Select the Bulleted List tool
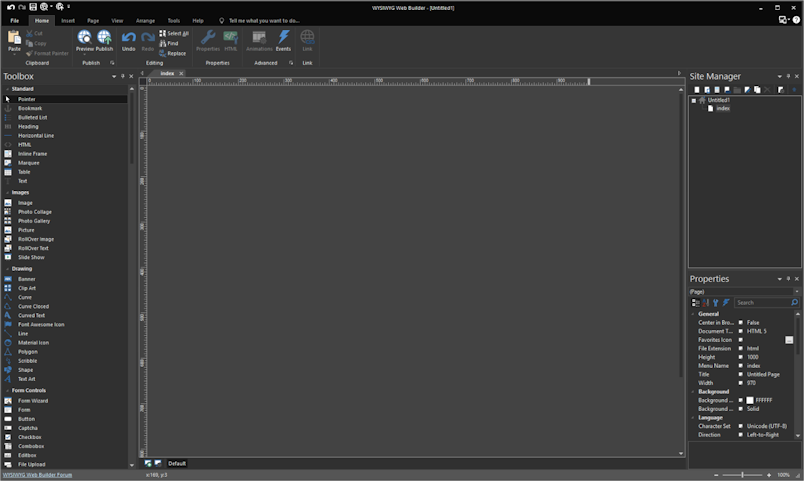 [x=65, y=117]
